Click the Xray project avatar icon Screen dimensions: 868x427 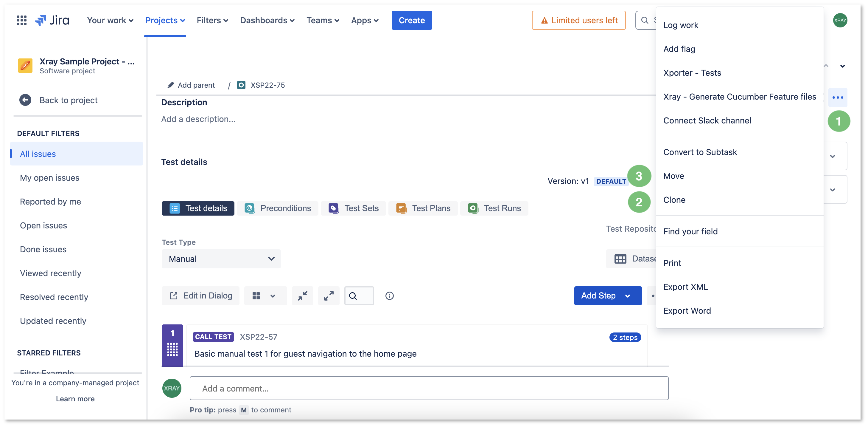tap(25, 65)
